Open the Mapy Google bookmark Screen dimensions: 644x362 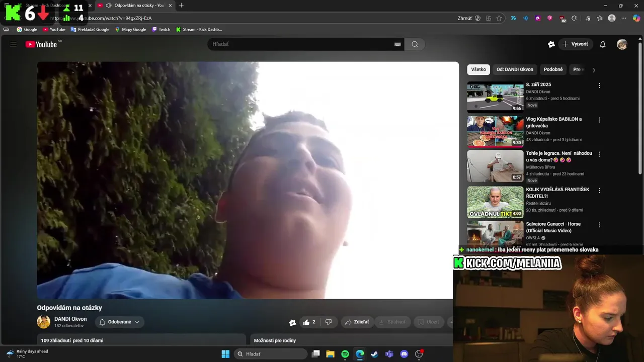(130, 30)
